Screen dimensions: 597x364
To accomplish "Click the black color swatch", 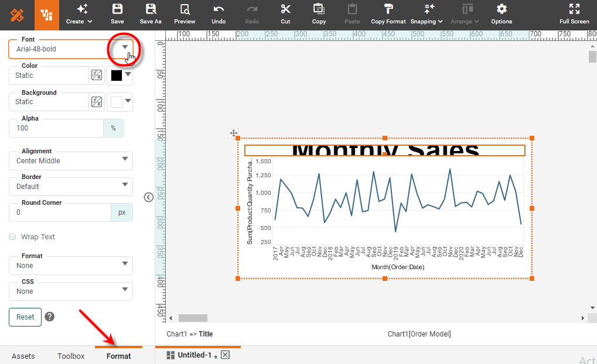I will point(117,75).
